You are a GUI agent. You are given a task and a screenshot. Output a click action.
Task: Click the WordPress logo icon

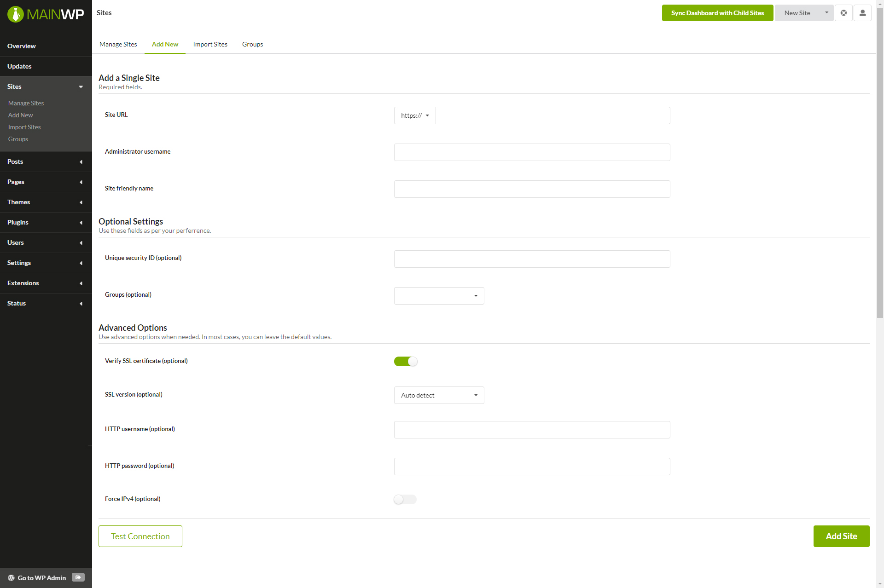[x=11, y=578]
